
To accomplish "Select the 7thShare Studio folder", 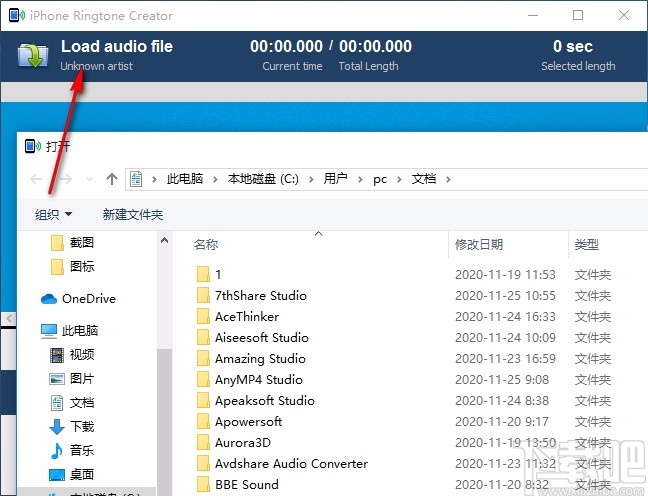I will pos(252,296).
